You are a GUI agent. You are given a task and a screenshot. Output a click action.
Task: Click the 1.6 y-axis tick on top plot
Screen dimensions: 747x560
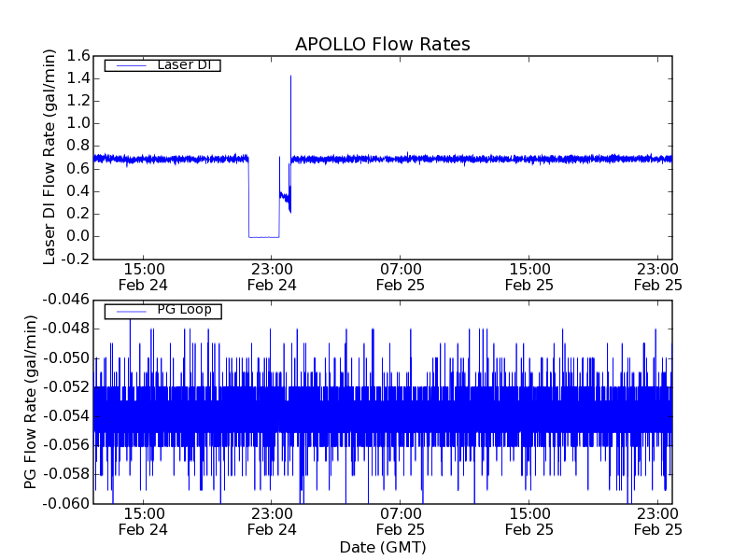click(78, 56)
